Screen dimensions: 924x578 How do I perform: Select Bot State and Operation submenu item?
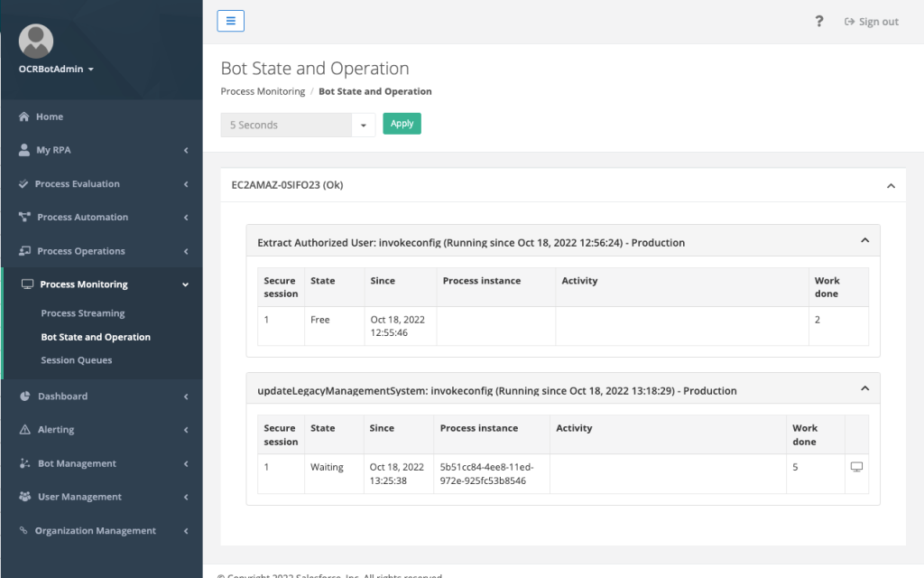tap(96, 337)
